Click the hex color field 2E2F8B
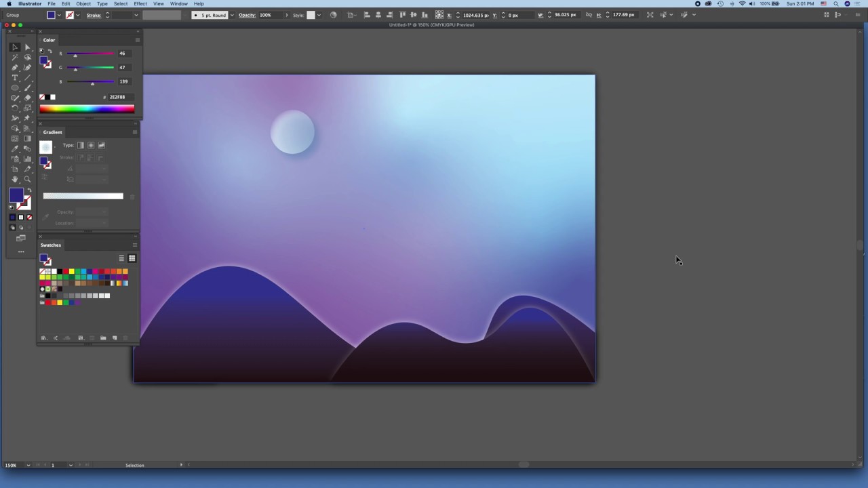Viewport: 868px width, 488px height. pos(121,97)
